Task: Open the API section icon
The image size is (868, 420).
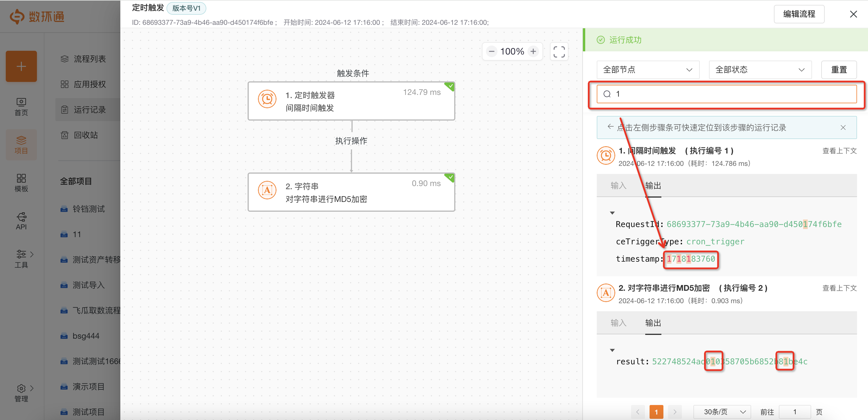Action: pyautogui.click(x=21, y=221)
